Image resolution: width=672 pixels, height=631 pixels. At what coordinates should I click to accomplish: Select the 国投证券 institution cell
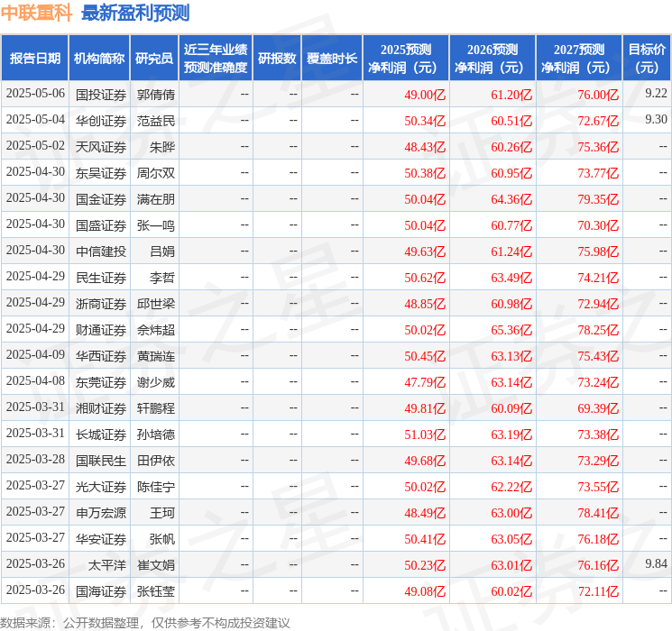pyautogui.click(x=101, y=95)
